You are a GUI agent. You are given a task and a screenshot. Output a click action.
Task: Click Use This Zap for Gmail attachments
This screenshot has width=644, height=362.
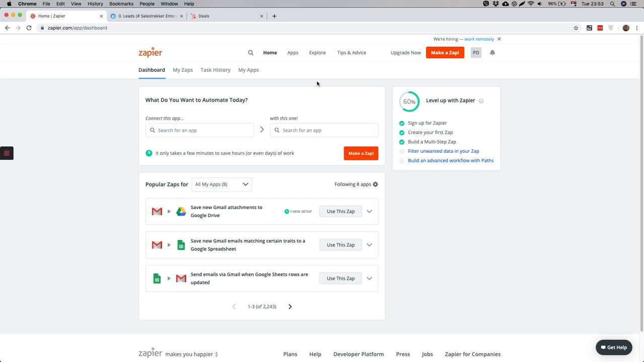coord(341,211)
